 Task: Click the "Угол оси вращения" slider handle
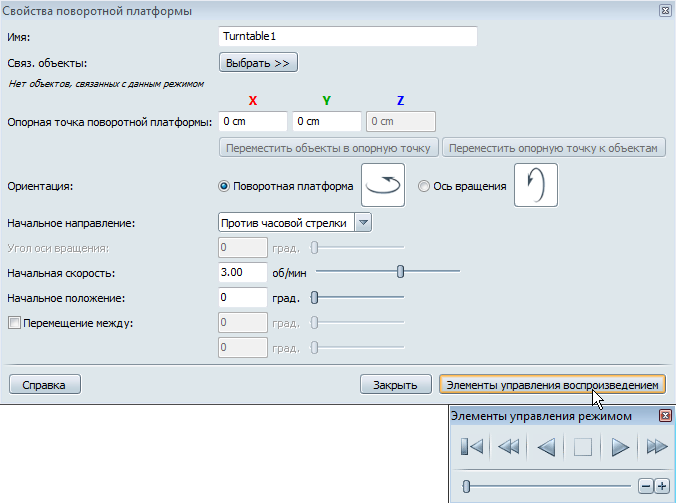pyautogui.click(x=314, y=247)
